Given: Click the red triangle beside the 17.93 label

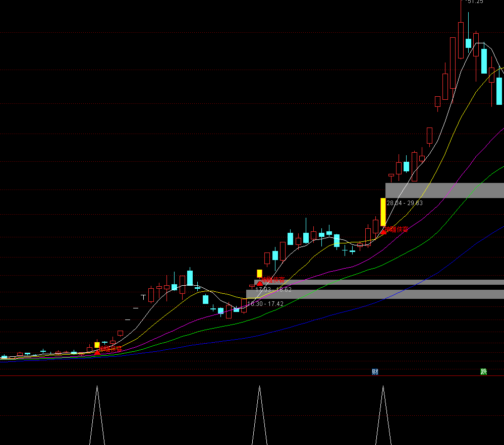Looking at the screenshot, I should point(260,283).
